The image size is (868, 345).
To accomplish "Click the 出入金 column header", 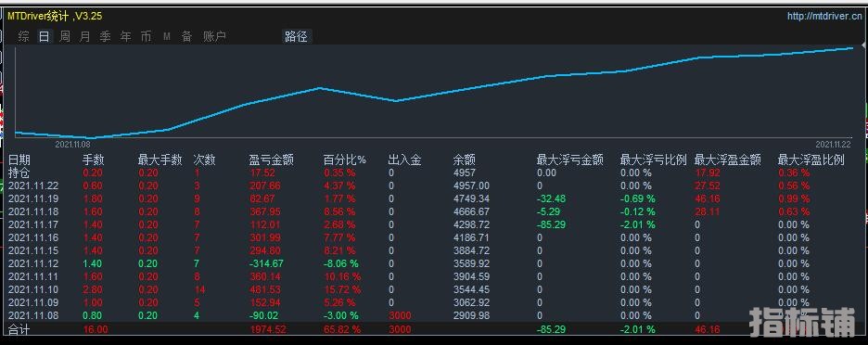I will click(404, 160).
